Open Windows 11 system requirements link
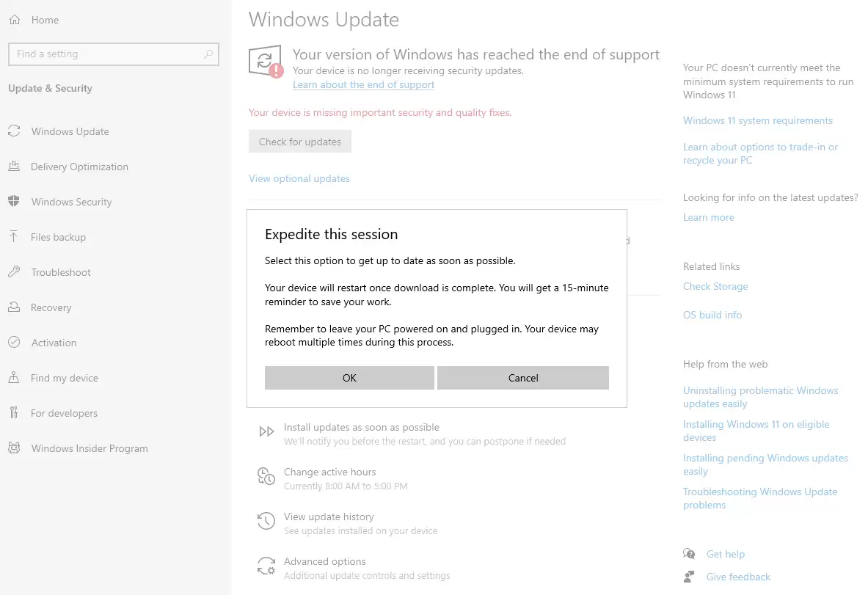The image size is (868, 595). click(758, 120)
